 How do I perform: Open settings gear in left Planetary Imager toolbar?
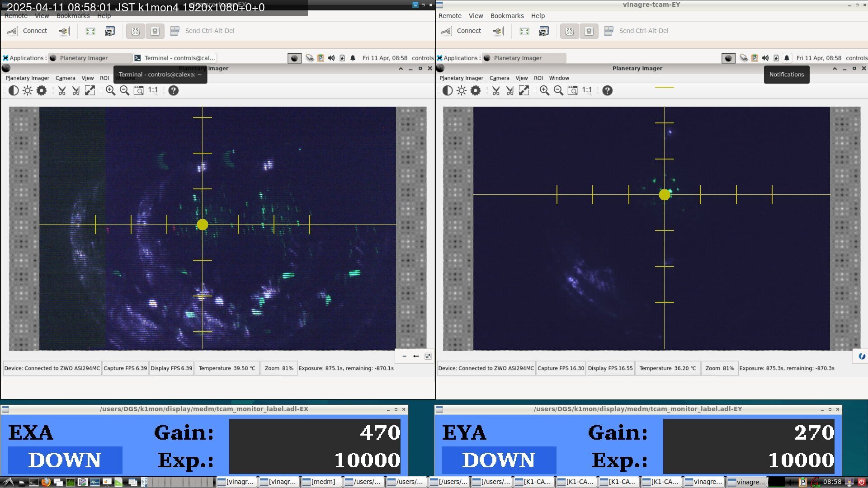(x=42, y=90)
